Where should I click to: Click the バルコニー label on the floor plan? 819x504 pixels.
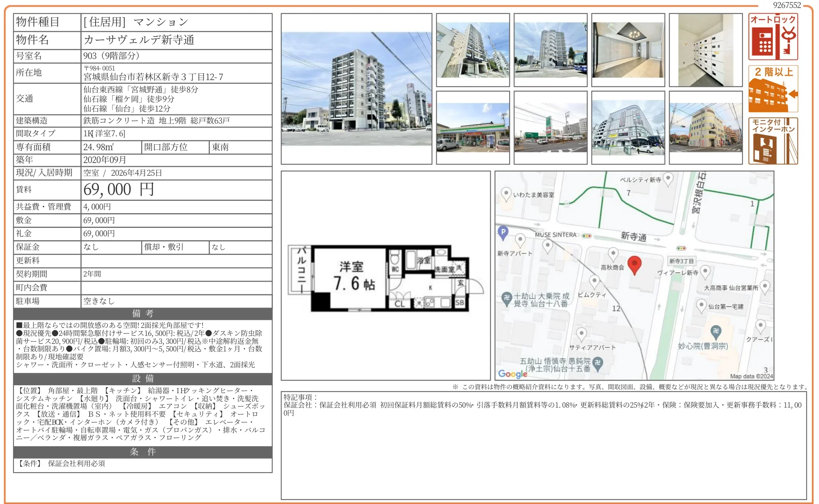point(302,271)
